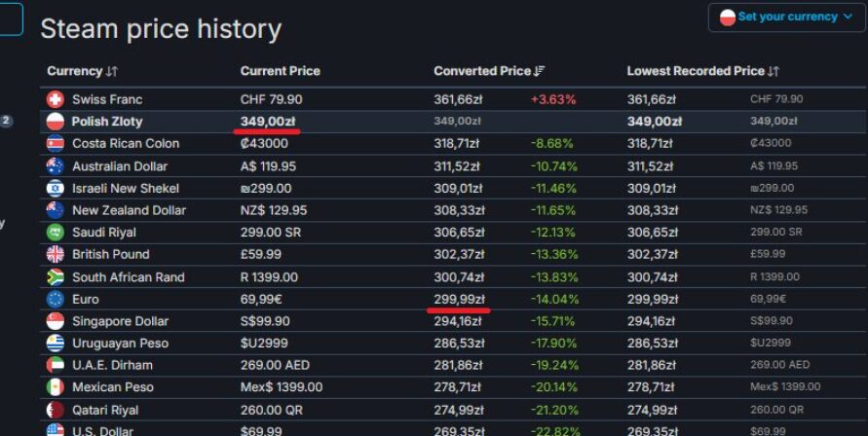The image size is (868, 436).
Task: Click the Israeli New Shekel flag icon
Action: [x=56, y=188]
